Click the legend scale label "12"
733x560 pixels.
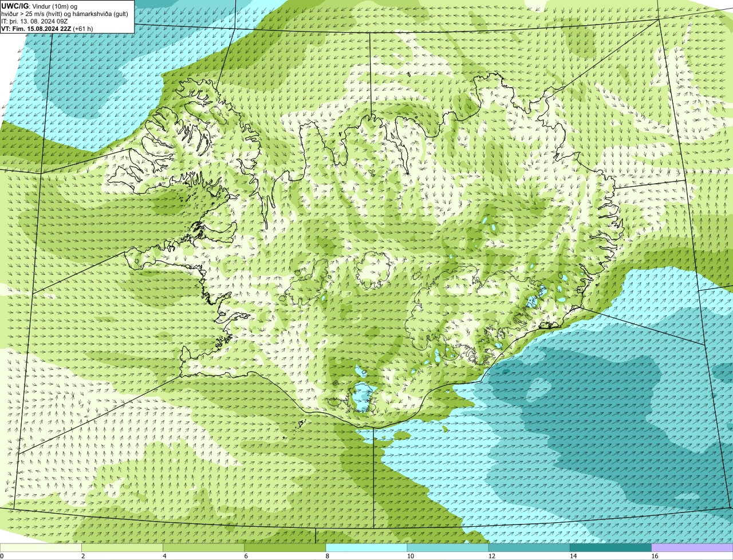pos(491,556)
